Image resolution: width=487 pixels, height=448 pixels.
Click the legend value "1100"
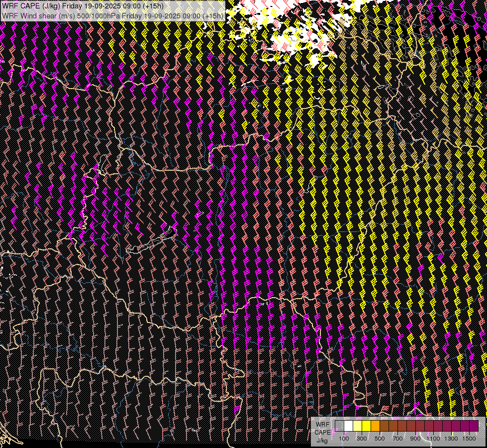[433, 439]
